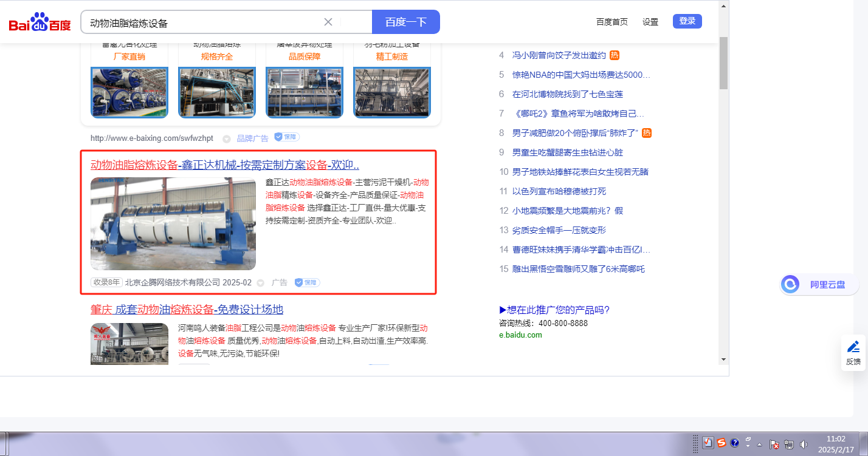The height and width of the screenshot is (456, 868).
Task: Click the 品质保障 card label
Action: 305,56
